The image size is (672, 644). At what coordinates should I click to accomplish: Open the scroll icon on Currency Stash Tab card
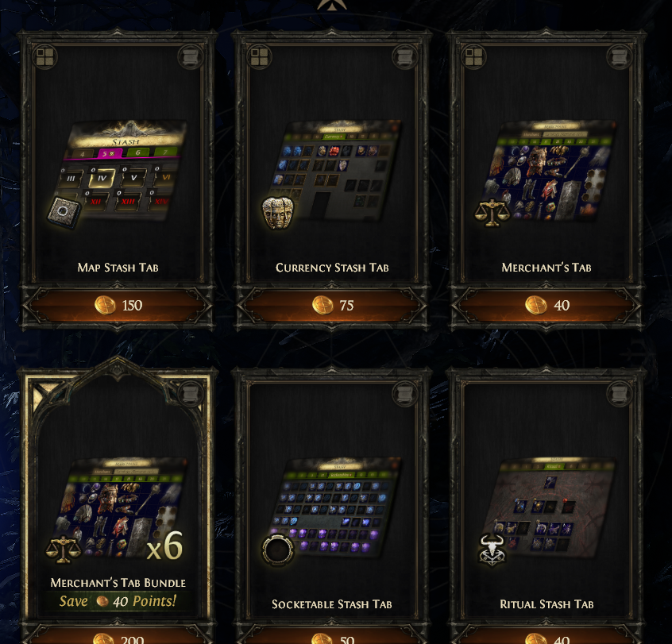pos(404,57)
